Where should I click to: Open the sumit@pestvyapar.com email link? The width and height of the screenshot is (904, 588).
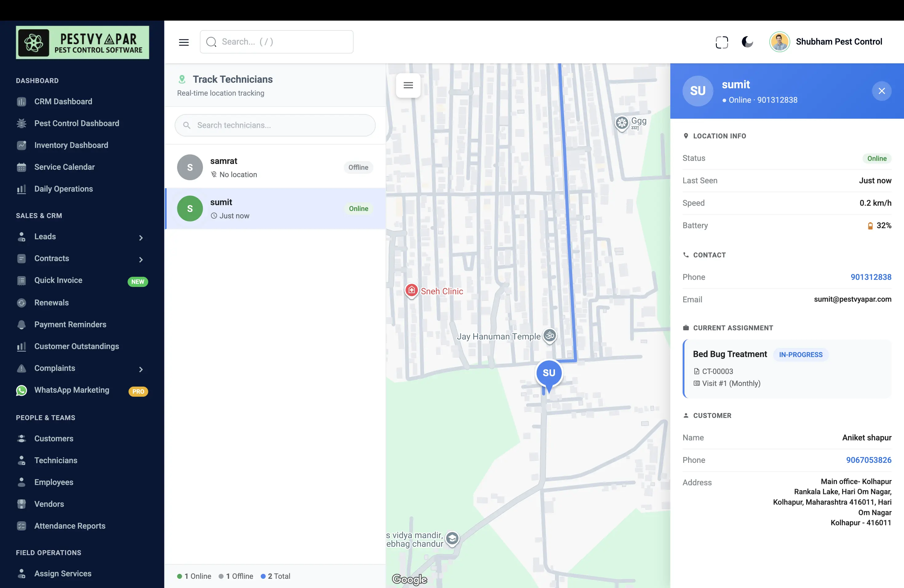click(x=853, y=299)
